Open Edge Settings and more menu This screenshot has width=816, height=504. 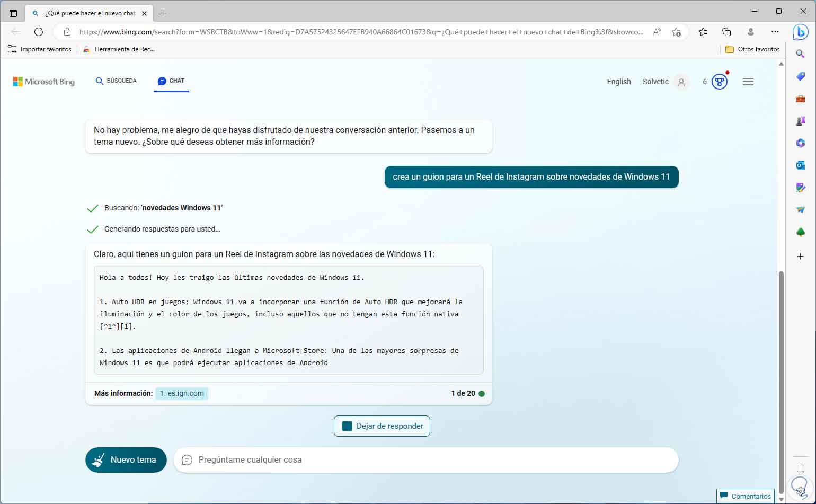775,32
